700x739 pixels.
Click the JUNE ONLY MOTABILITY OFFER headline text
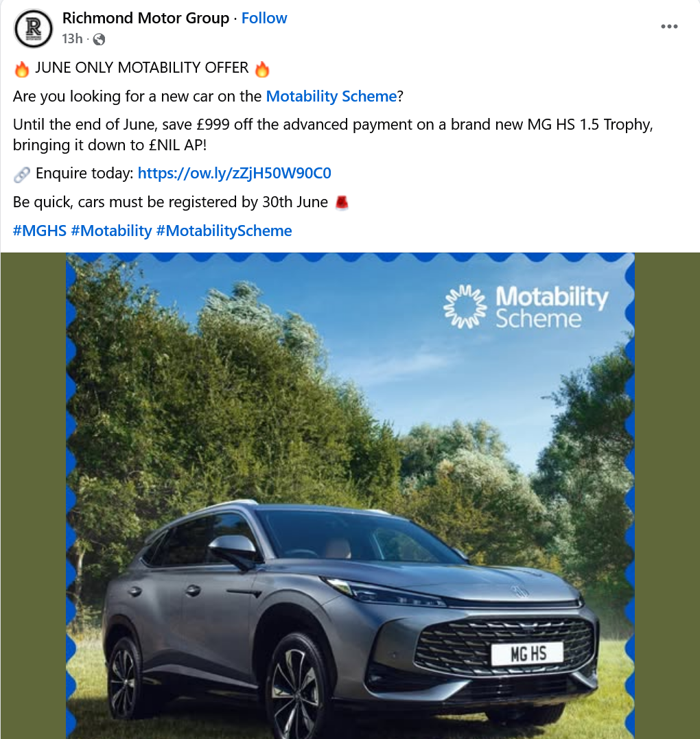click(142, 68)
